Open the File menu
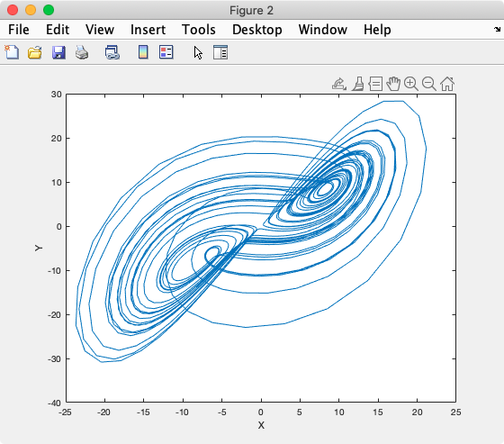Image resolution: width=504 pixels, height=444 pixels. (19, 30)
